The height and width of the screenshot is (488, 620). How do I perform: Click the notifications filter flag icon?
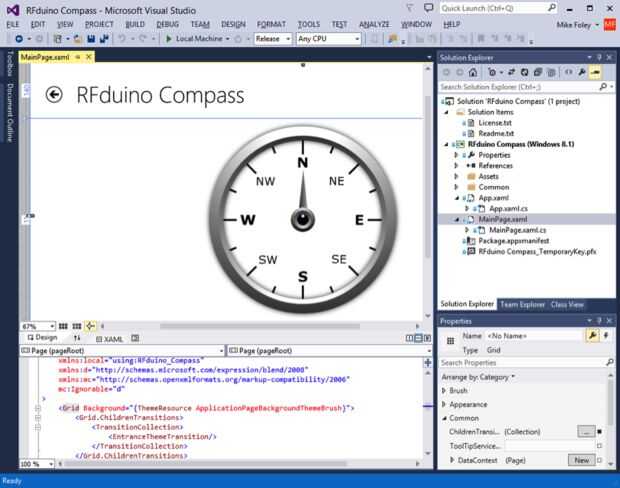point(410,8)
